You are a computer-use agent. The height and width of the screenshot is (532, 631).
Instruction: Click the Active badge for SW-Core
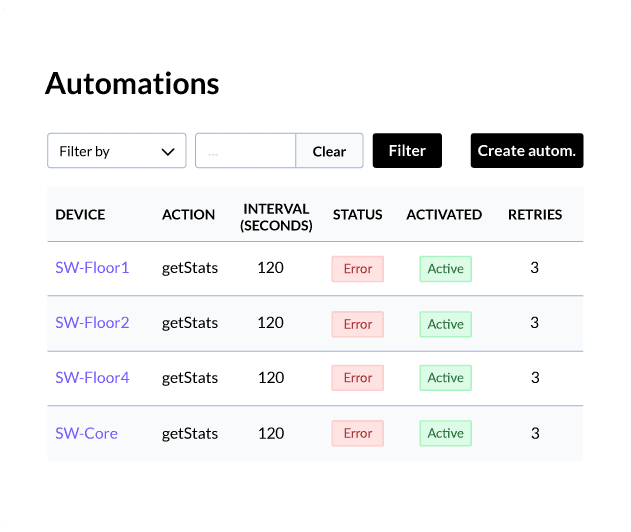point(445,433)
